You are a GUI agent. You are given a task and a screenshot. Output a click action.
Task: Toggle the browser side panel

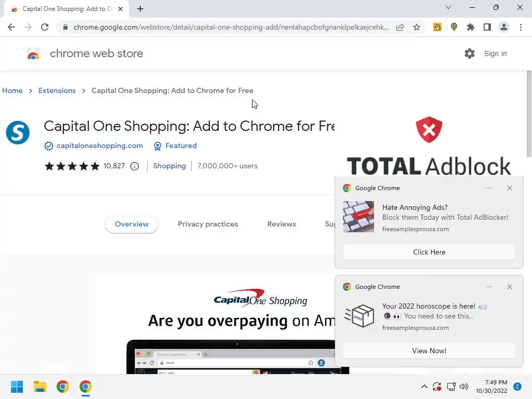point(487,27)
